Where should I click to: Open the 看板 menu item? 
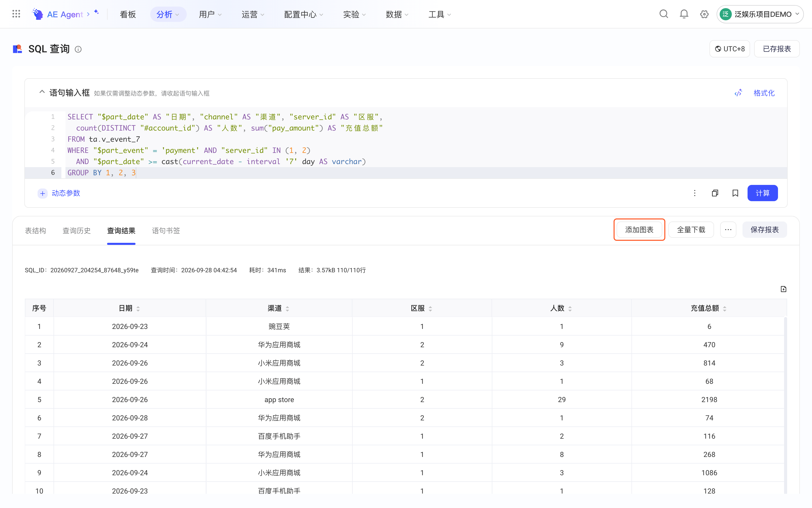(x=127, y=14)
